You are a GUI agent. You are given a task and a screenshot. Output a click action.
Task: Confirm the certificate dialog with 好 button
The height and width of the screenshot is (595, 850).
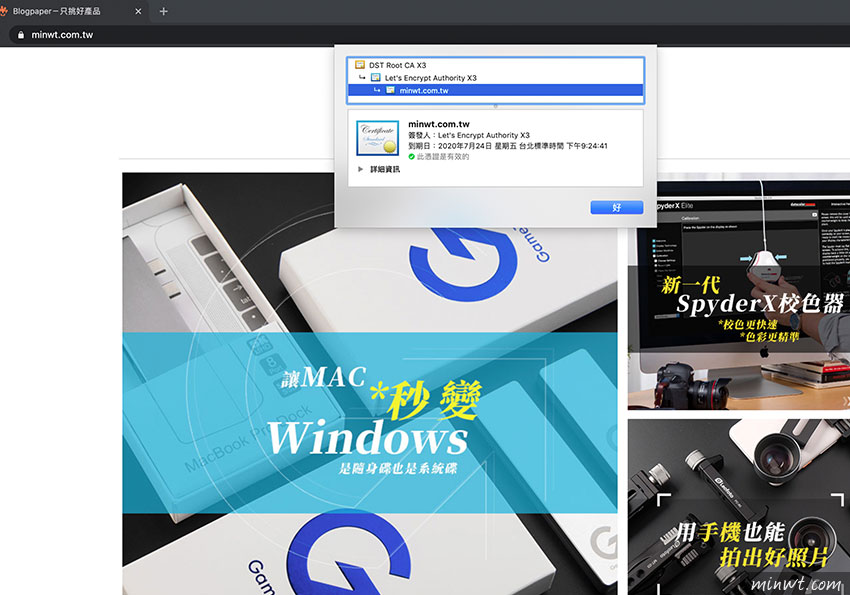tap(616, 208)
